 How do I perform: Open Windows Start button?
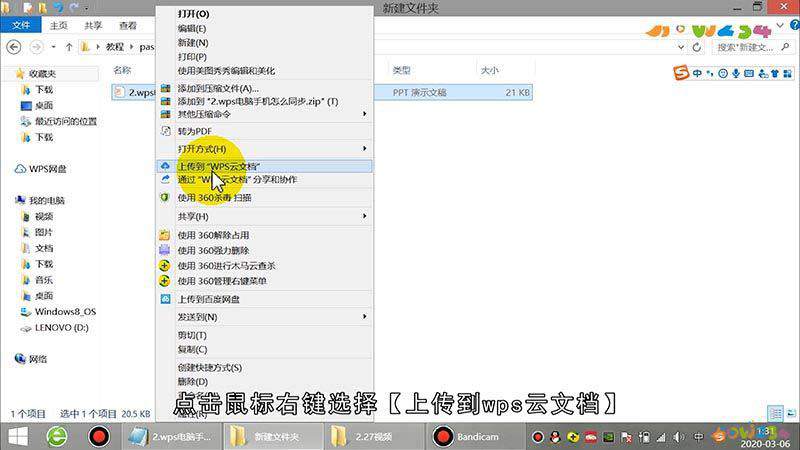[x=17, y=437]
